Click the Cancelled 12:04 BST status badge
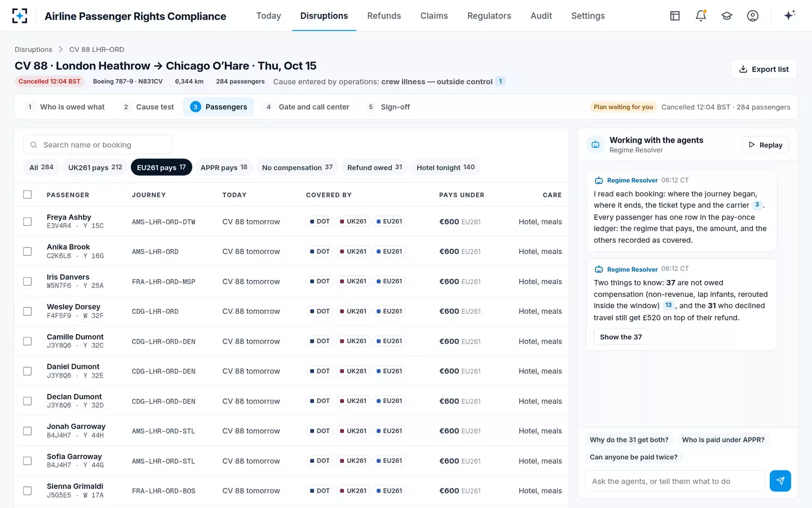812x508 pixels. click(50, 81)
